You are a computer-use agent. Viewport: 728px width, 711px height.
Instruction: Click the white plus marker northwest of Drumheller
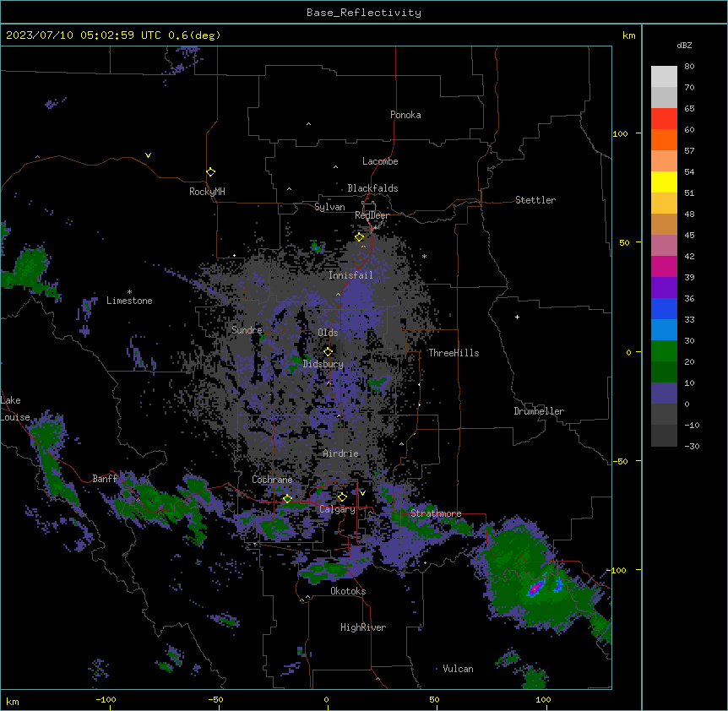[517, 317]
